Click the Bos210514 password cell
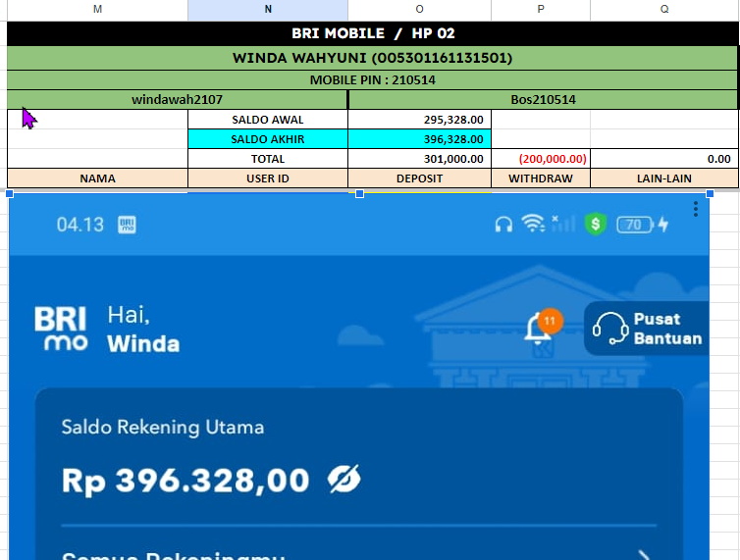The image size is (740, 560). click(x=543, y=100)
